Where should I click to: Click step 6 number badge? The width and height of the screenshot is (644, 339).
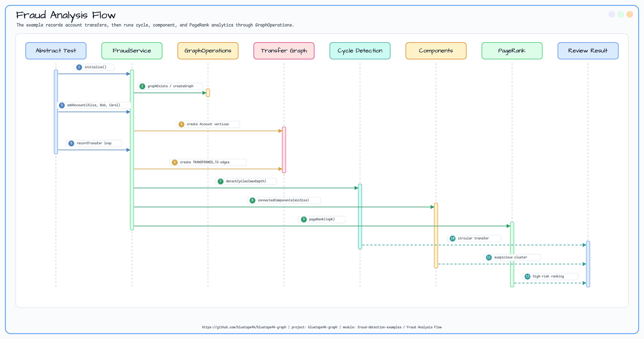point(175,162)
